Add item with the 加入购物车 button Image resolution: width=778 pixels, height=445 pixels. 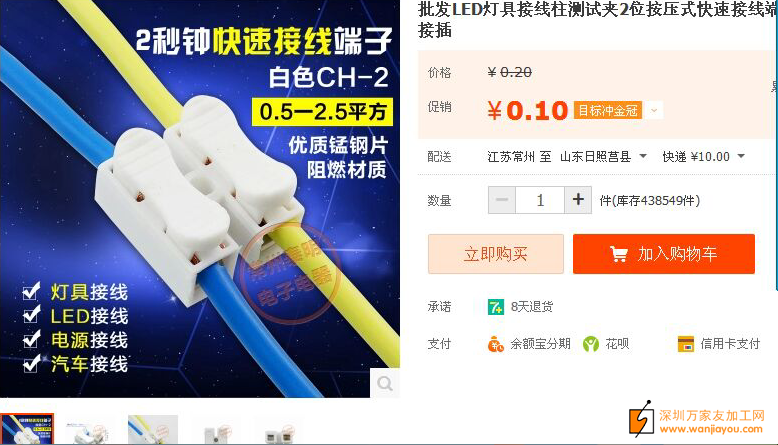point(664,254)
